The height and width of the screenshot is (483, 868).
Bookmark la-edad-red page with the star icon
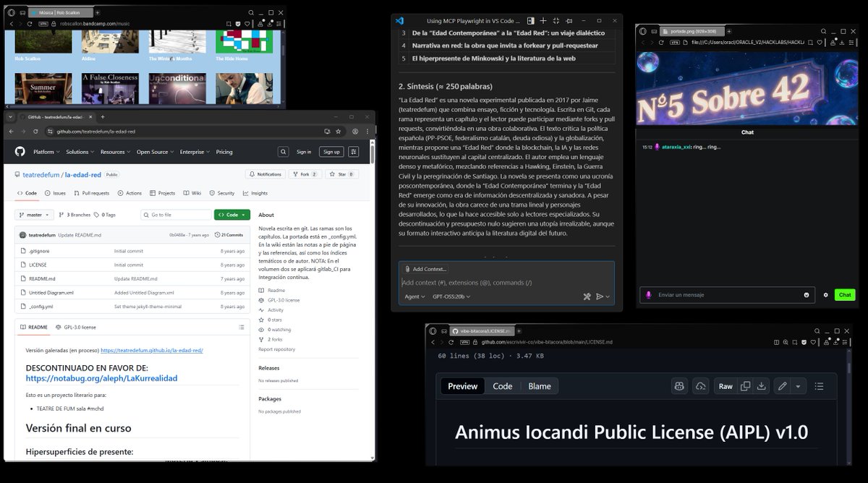click(x=340, y=132)
